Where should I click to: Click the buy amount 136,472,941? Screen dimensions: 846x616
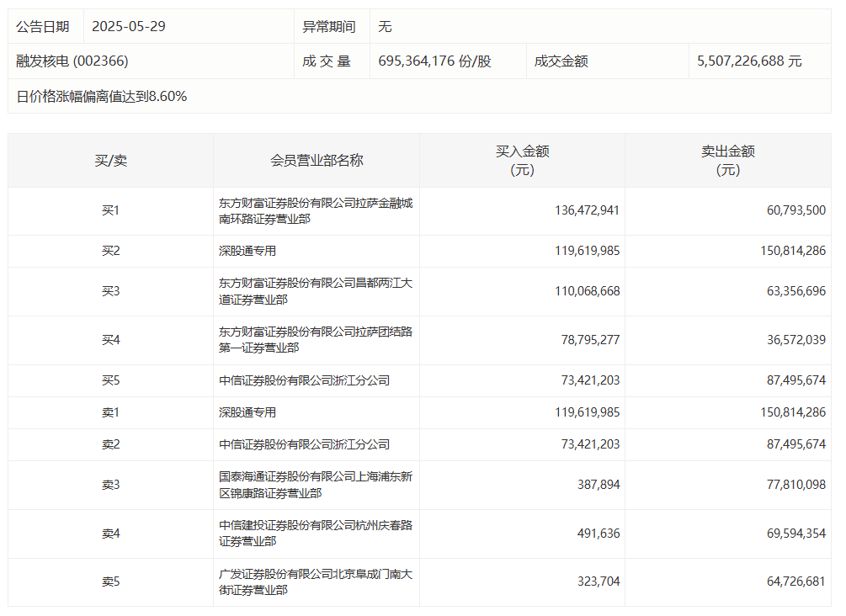587,210
